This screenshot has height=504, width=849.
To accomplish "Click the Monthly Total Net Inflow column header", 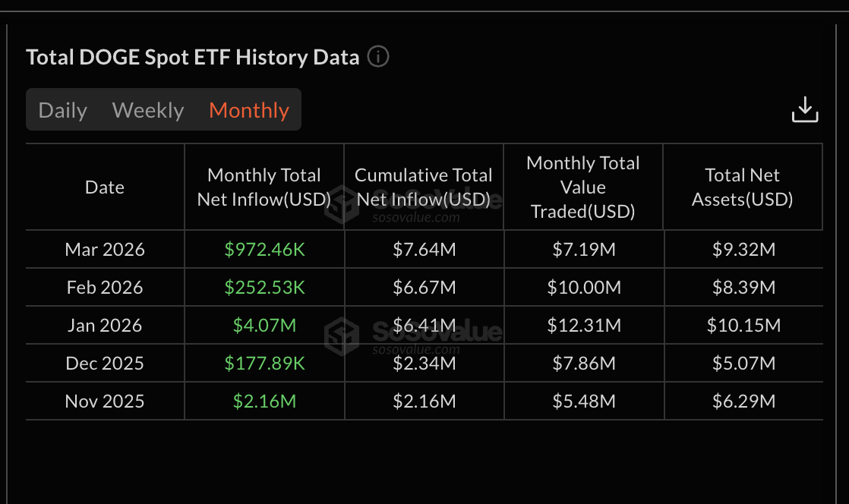I will click(x=264, y=187).
